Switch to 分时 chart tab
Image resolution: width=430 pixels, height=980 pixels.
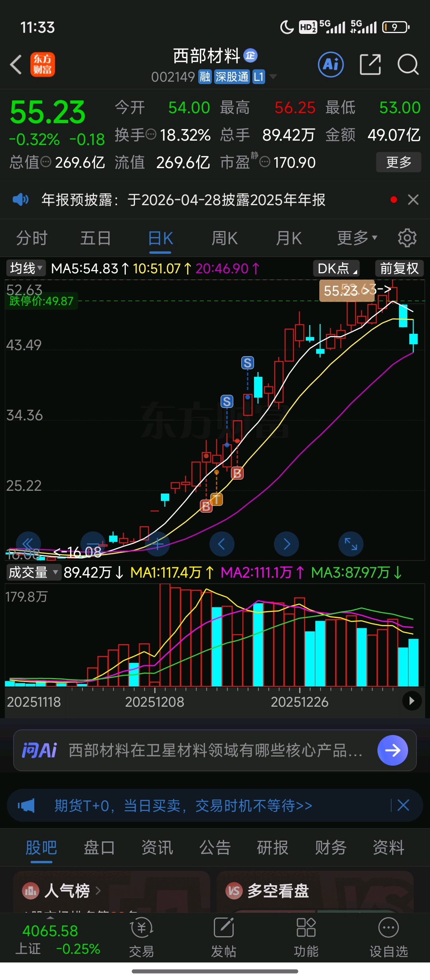pos(32,238)
